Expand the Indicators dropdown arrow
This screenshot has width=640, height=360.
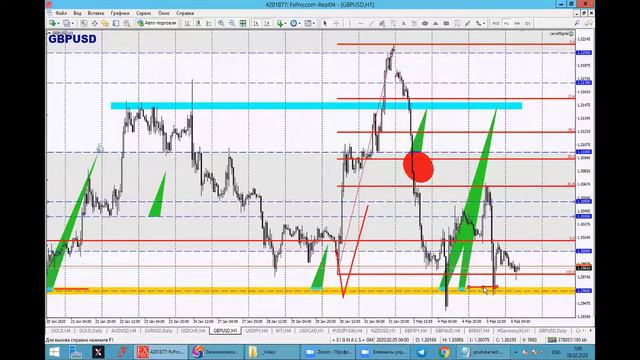click(x=285, y=23)
